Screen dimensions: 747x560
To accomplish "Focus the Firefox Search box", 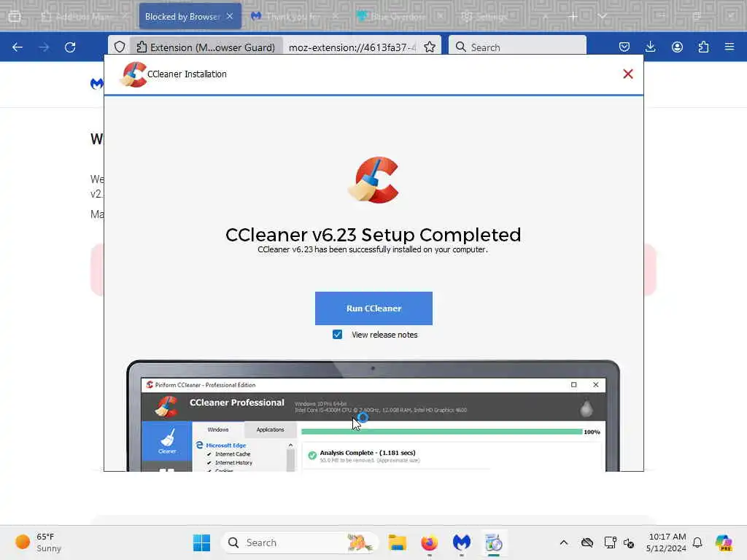I will pos(517,47).
